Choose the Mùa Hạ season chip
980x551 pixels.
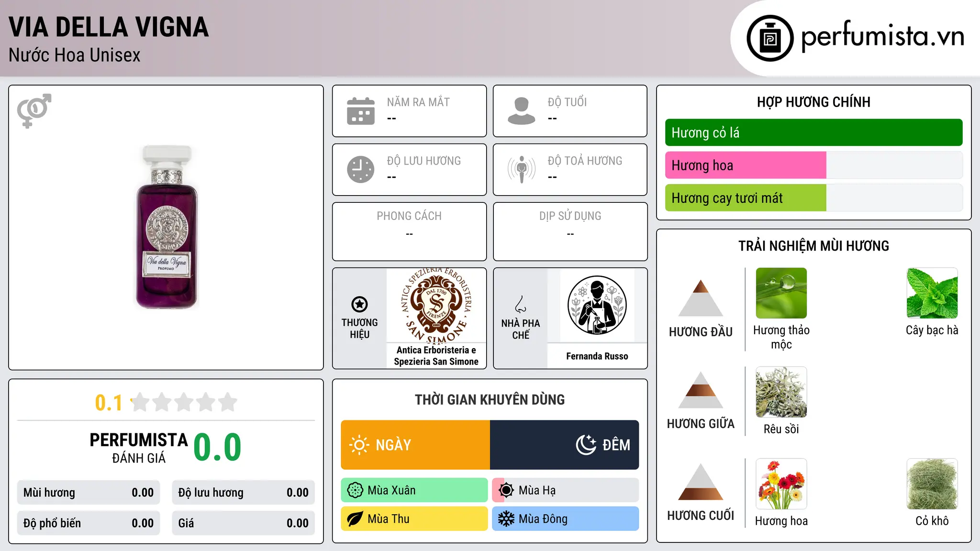pyautogui.click(x=566, y=490)
